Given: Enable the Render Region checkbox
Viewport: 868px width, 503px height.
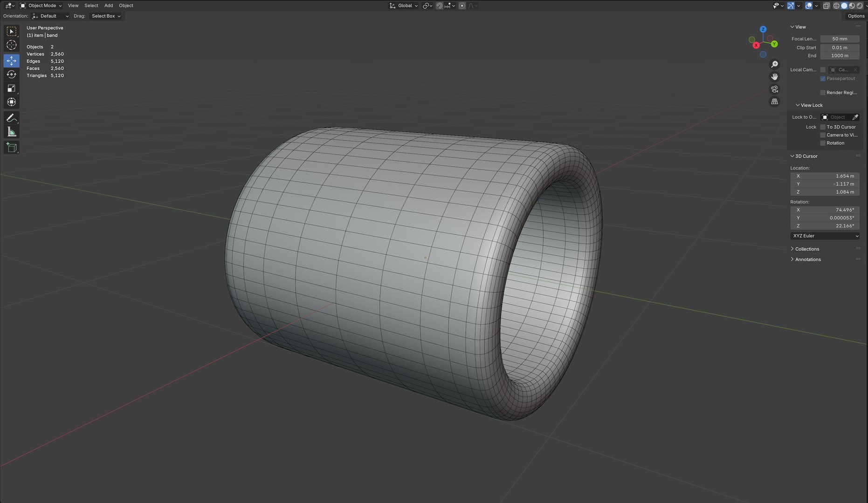Looking at the screenshot, I should pyautogui.click(x=823, y=93).
